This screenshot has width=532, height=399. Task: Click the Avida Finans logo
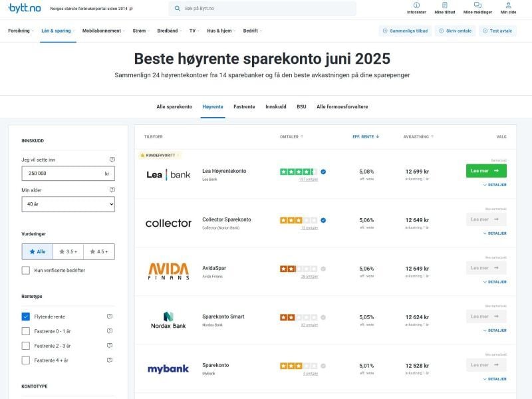point(168,271)
